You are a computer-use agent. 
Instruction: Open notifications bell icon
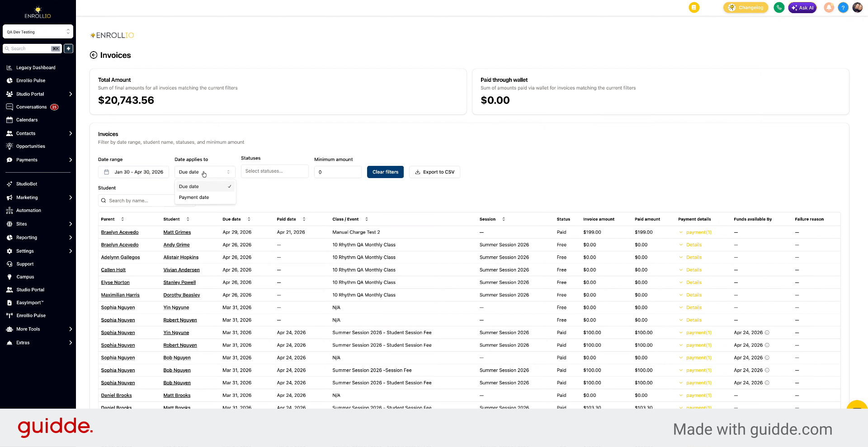(829, 8)
